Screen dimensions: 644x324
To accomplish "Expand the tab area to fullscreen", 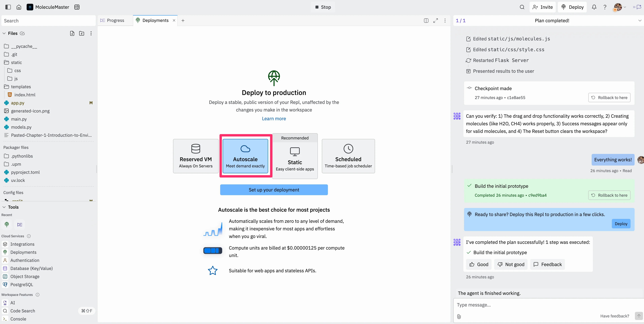I will pyautogui.click(x=435, y=21).
